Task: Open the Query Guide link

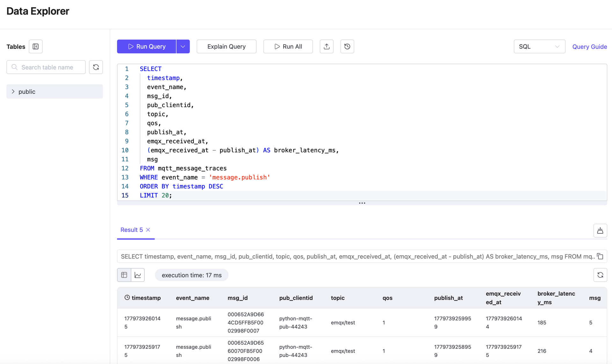Action: tap(590, 47)
